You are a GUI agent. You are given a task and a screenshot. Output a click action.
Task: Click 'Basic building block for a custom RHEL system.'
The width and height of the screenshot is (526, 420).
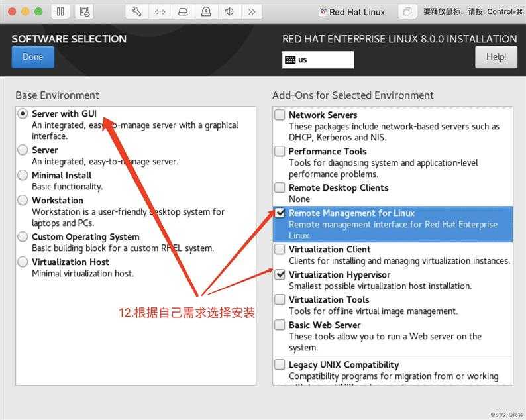tap(123, 248)
